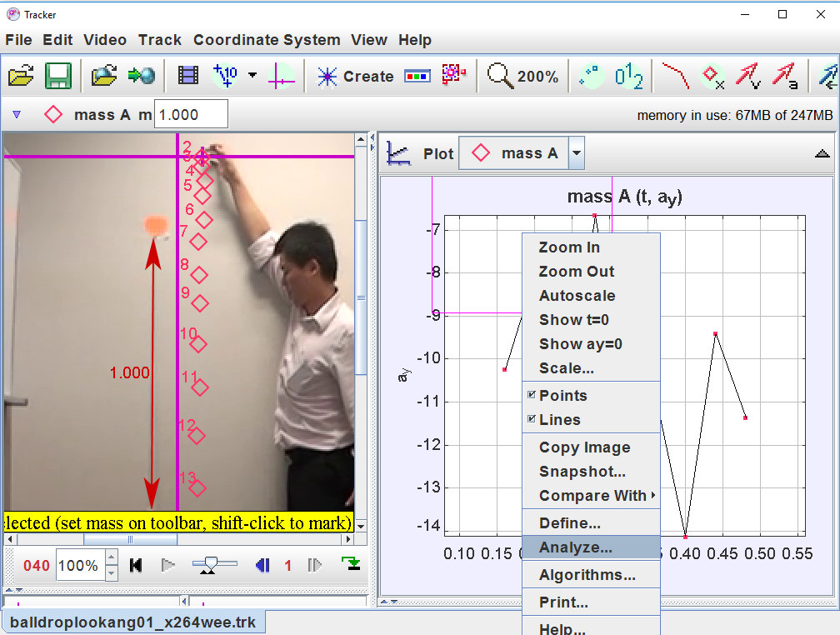Click the horizontal video scrollbar thumb

(x=130, y=539)
